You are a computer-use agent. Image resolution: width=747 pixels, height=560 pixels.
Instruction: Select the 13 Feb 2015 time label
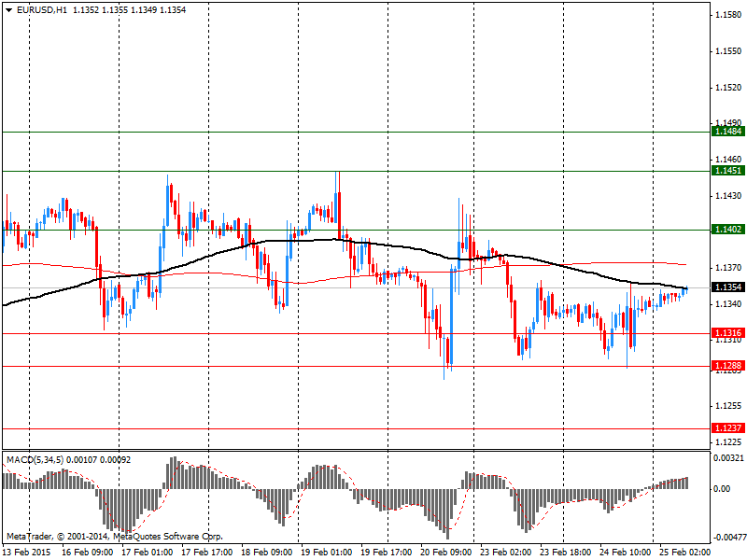26,553
